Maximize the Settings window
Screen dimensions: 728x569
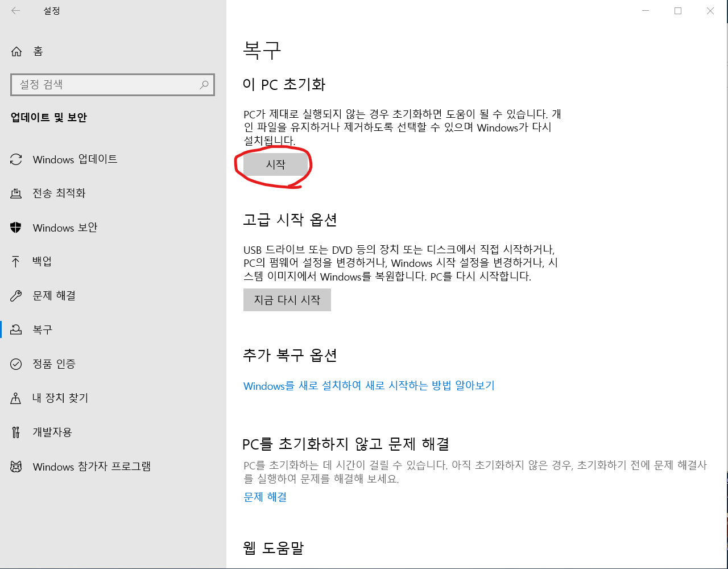tap(678, 11)
